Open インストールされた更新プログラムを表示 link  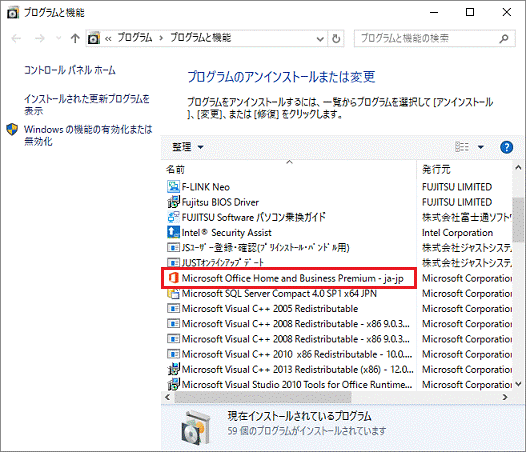tap(87, 105)
